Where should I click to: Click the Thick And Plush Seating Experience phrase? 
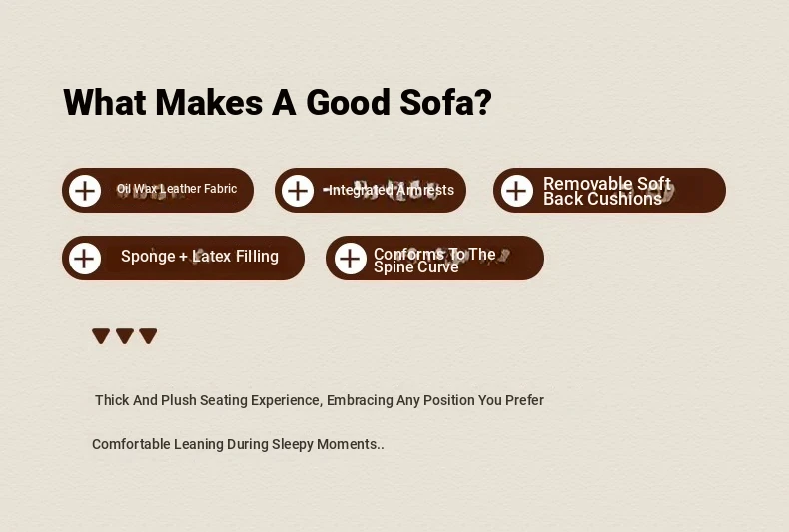point(209,401)
